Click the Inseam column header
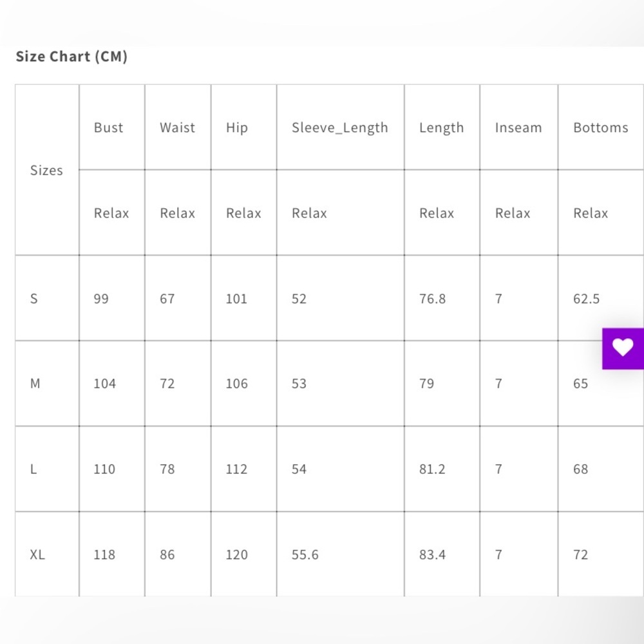644x644 pixels. coord(518,128)
